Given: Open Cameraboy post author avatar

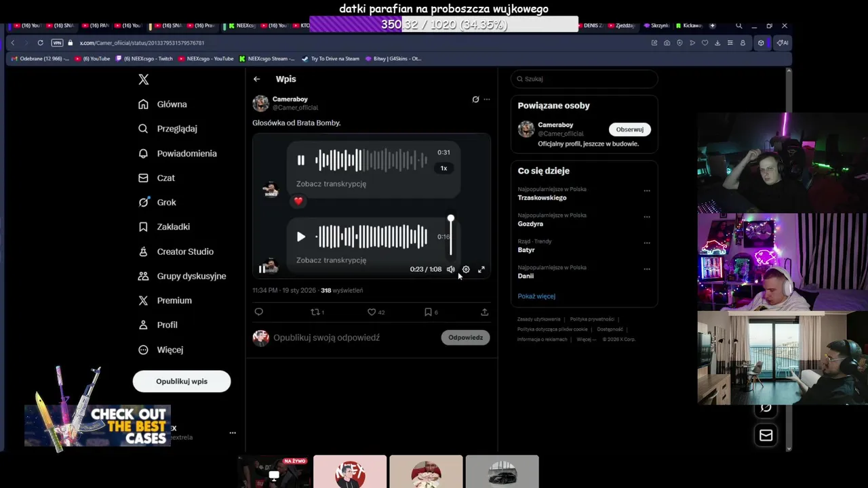Looking at the screenshot, I should coord(260,103).
